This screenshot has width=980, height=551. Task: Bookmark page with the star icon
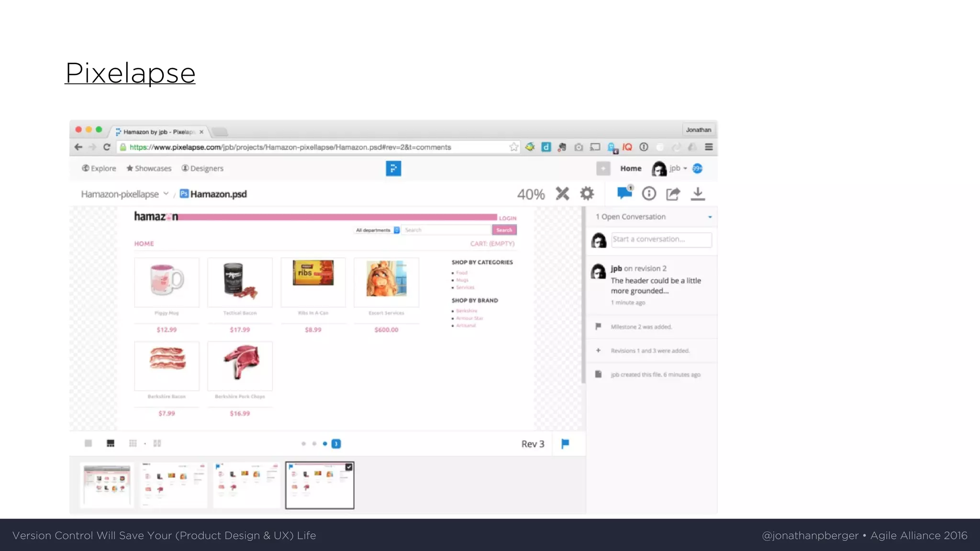click(x=513, y=147)
